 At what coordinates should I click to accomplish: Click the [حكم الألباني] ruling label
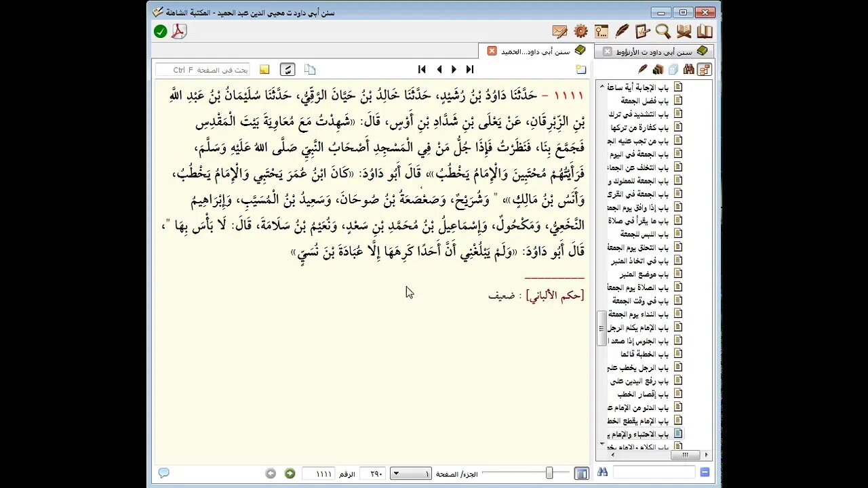(555, 296)
